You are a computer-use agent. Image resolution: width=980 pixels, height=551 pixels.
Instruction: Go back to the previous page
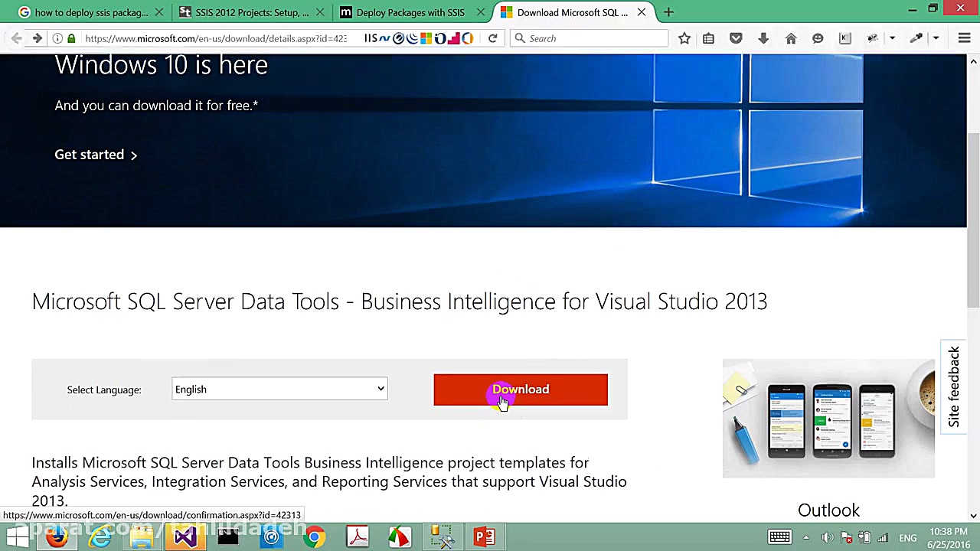[x=17, y=38]
